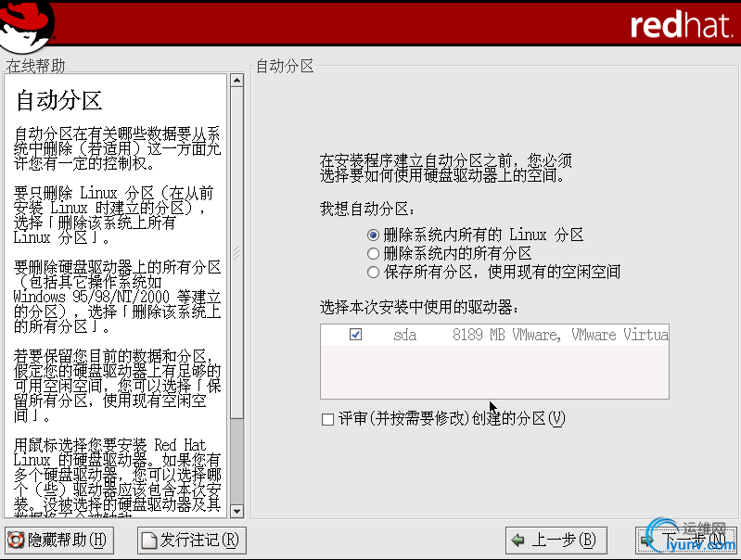Click the document icon on 发行注记
The height and width of the screenshot is (560, 741).
(149, 541)
